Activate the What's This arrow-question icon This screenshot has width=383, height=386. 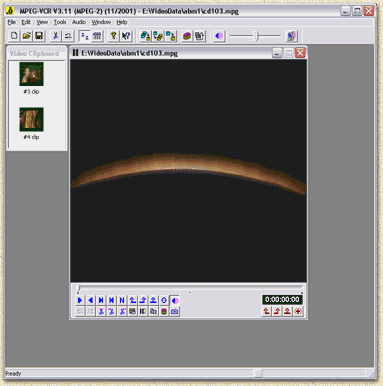click(126, 36)
